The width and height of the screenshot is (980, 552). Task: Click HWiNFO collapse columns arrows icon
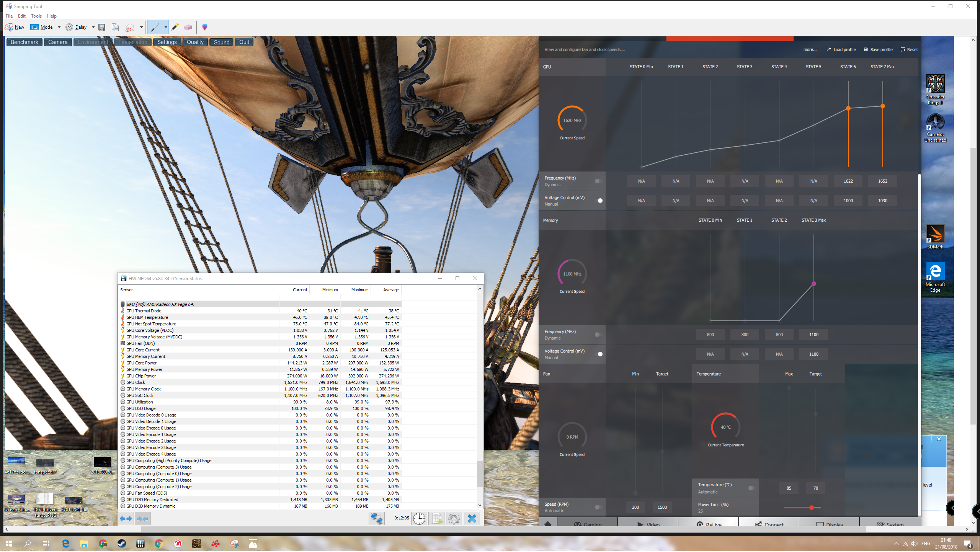pyautogui.click(x=142, y=519)
